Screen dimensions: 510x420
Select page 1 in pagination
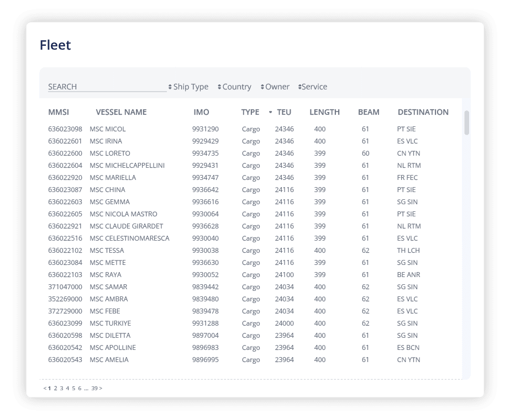point(49,388)
